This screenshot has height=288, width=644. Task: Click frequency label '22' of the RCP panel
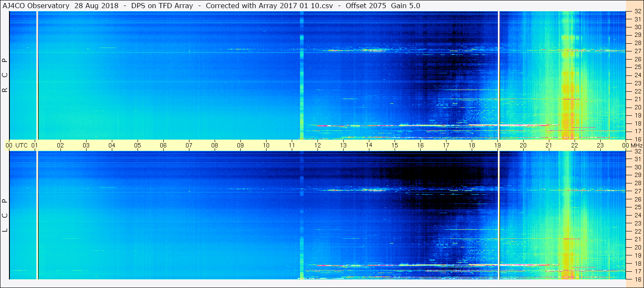638,91
